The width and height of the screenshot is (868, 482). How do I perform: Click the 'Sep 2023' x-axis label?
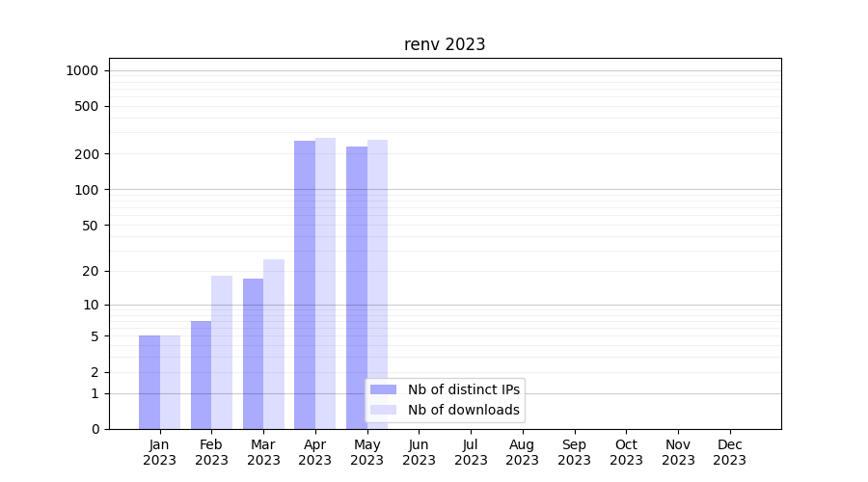(x=574, y=452)
